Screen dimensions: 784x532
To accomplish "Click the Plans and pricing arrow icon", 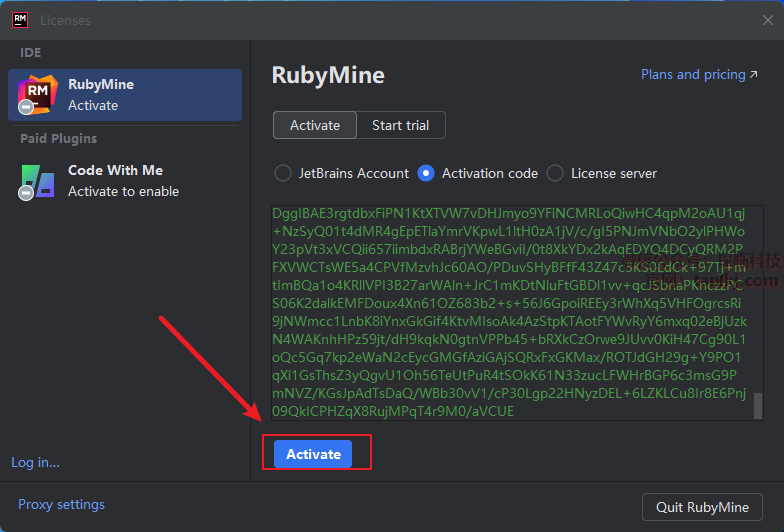I will point(754,75).
